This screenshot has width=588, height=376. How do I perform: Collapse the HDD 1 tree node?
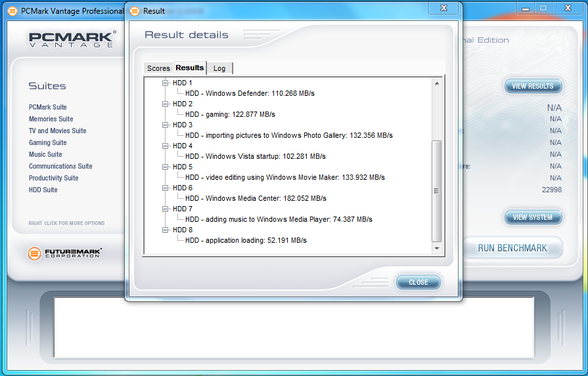tap(165, 83)
